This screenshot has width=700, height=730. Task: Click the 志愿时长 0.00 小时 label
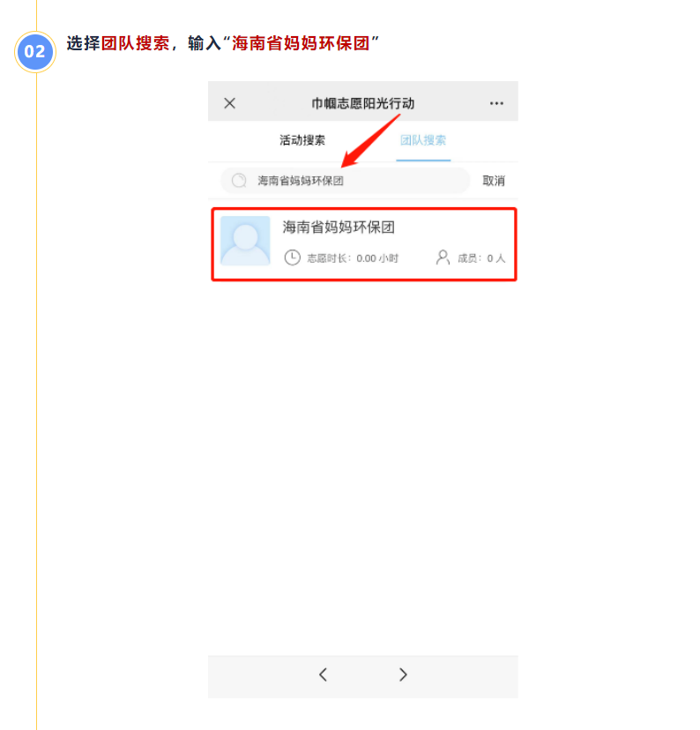(x=353, y=258)
